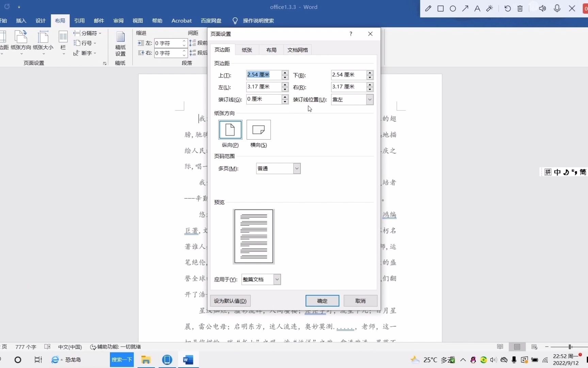Click 辅助功能 status bar entry

pyautogui.click(x=116, y=347)
